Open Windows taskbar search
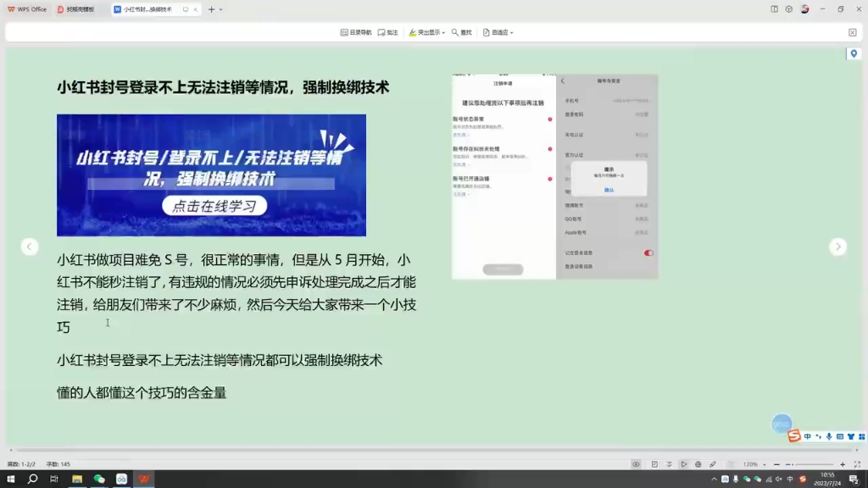The image size is (868, 488). [33, 480]
